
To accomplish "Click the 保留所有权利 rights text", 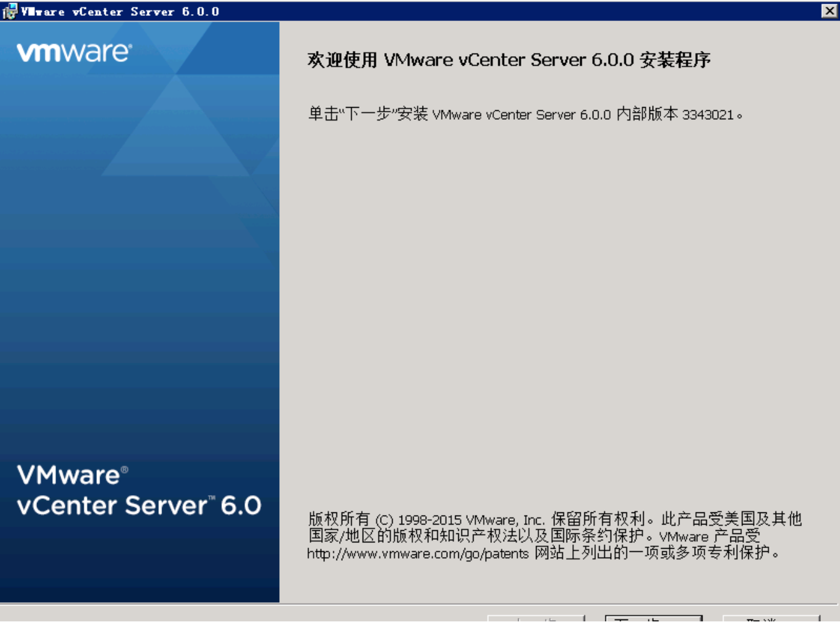I will (x=597, y=519).
